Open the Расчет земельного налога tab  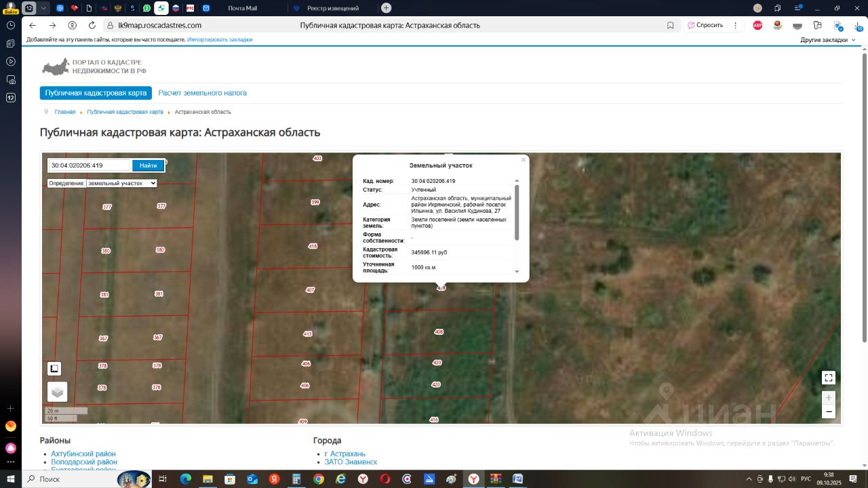(x=203, y=93)
